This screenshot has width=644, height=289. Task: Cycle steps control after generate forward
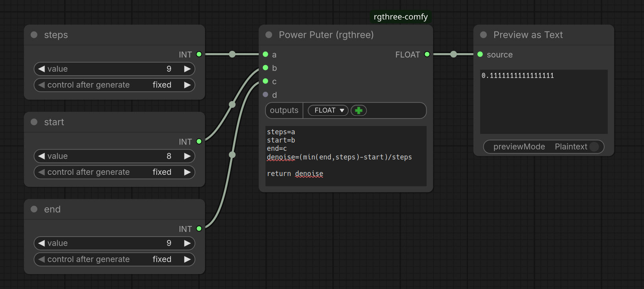(x=187, y=85)
